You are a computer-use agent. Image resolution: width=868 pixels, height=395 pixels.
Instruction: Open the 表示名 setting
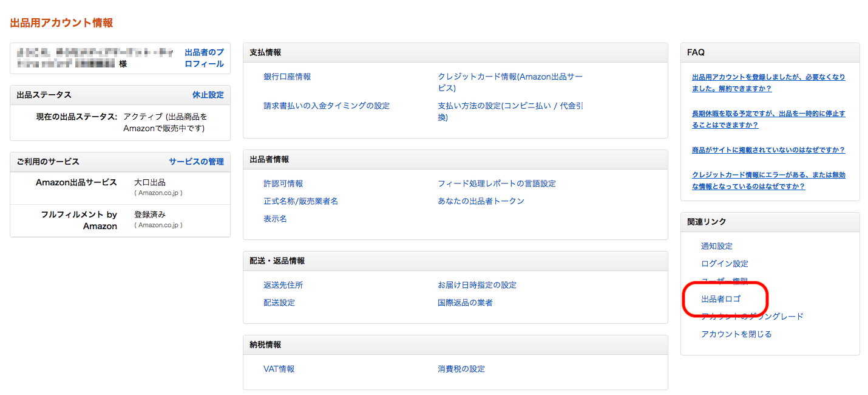(275, 219)
